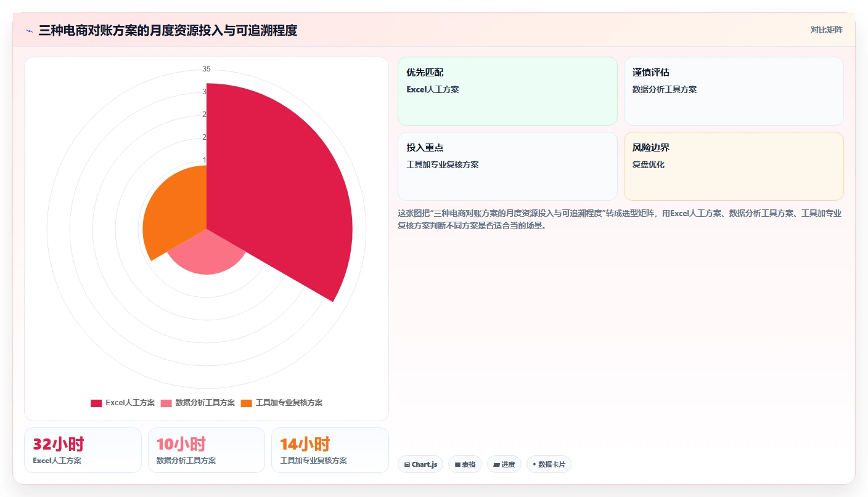Click the 10小时 stat value

coord(181,444)
